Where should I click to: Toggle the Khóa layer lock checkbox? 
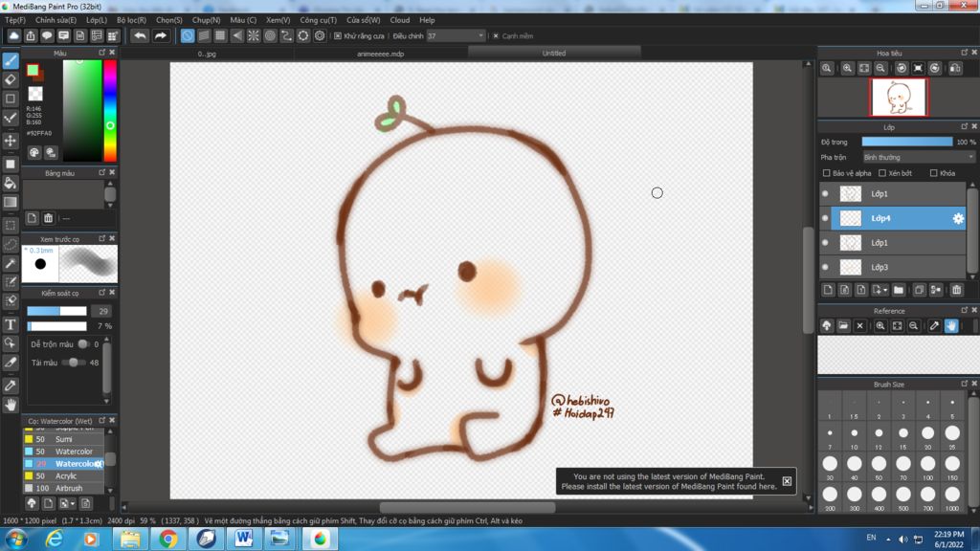point(934,173)
